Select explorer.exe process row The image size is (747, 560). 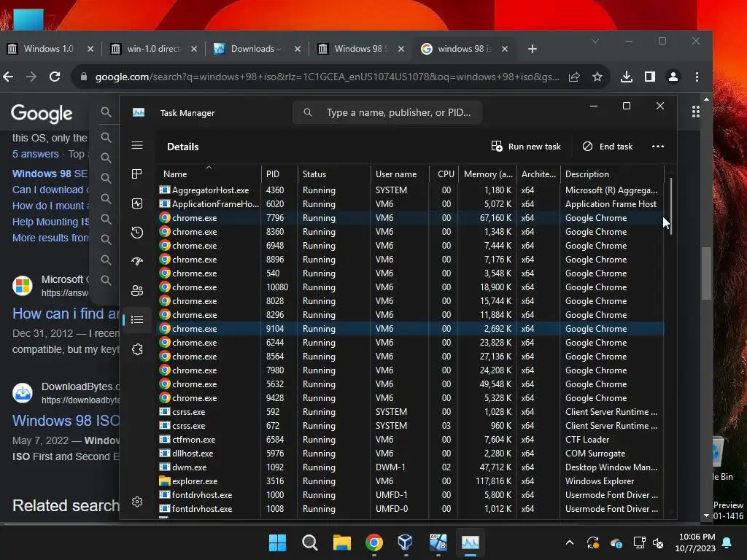[411, 481]
